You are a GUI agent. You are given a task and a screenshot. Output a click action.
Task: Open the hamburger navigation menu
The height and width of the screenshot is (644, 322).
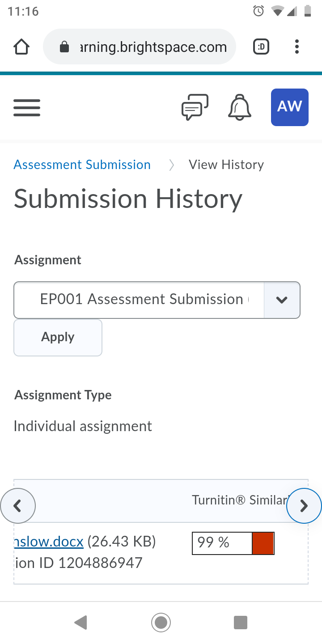tap(27, 107)
